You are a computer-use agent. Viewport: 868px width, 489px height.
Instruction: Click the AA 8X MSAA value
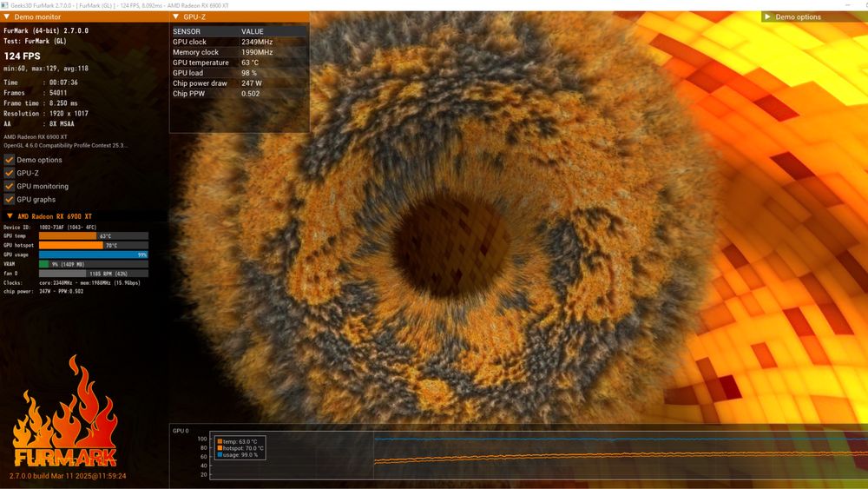[x=62, y=124]
